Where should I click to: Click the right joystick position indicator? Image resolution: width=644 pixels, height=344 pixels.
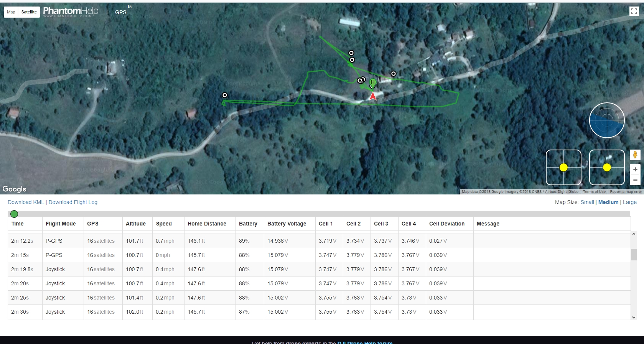click(607, 167)
